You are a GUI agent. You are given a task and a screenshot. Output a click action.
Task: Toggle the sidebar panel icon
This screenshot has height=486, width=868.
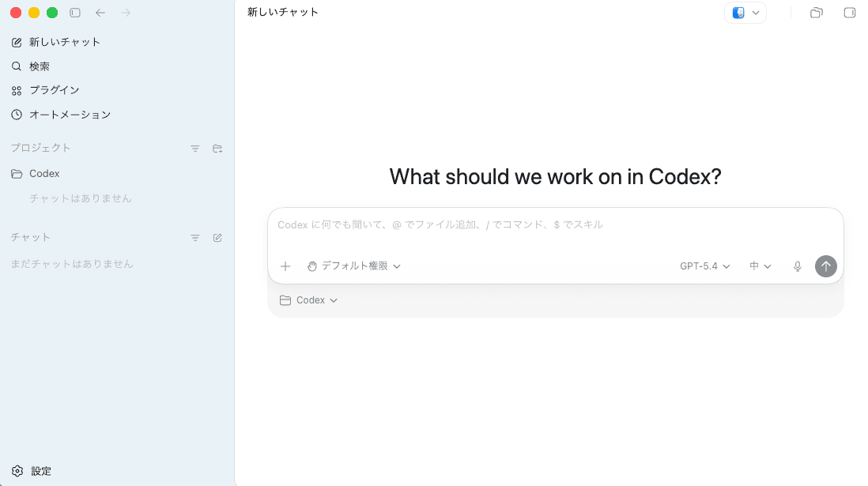(75, 13)
